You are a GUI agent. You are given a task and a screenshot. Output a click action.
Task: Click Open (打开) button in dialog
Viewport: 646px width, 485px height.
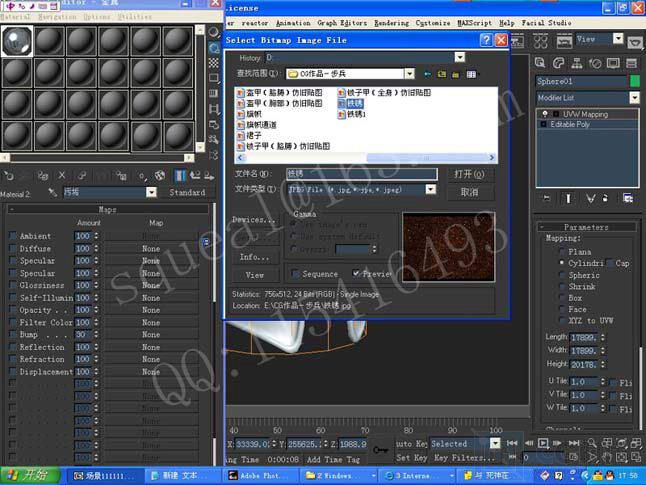tap(469, 174)
